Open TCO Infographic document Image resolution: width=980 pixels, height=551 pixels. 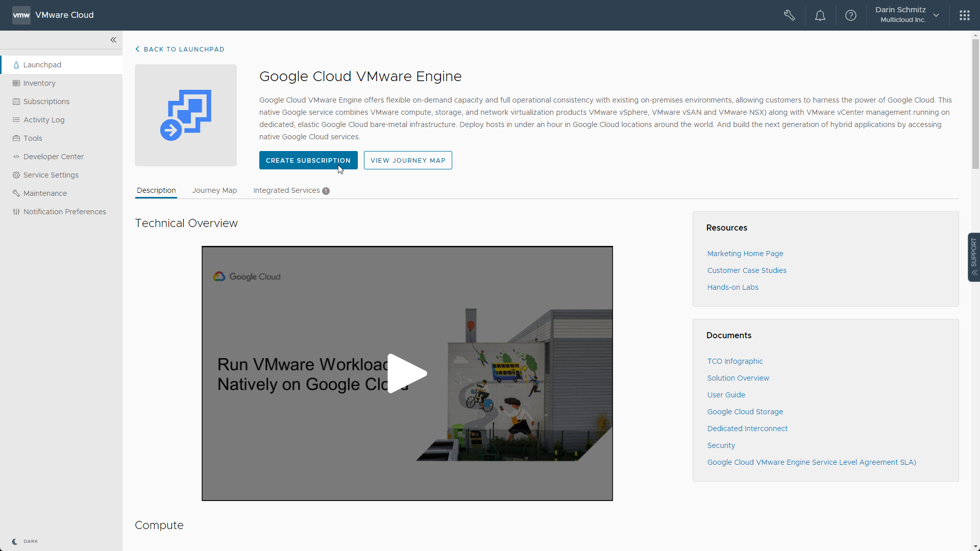coord(735,361)
